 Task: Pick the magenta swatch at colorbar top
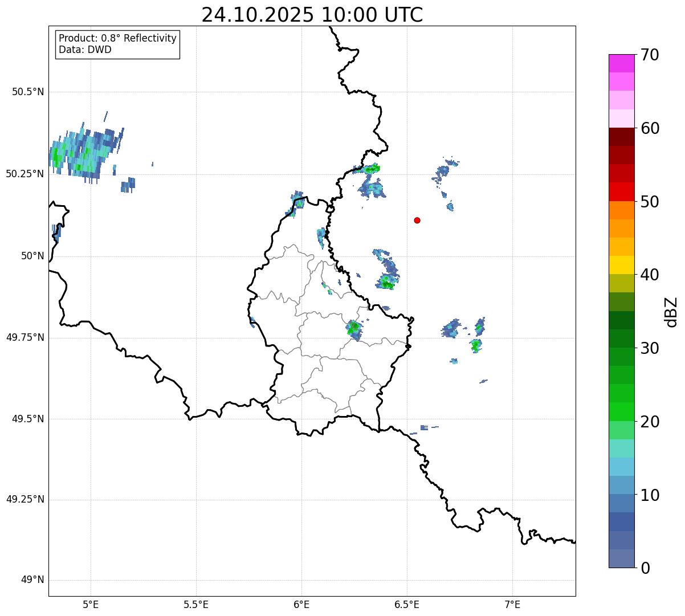click(621, 63)
